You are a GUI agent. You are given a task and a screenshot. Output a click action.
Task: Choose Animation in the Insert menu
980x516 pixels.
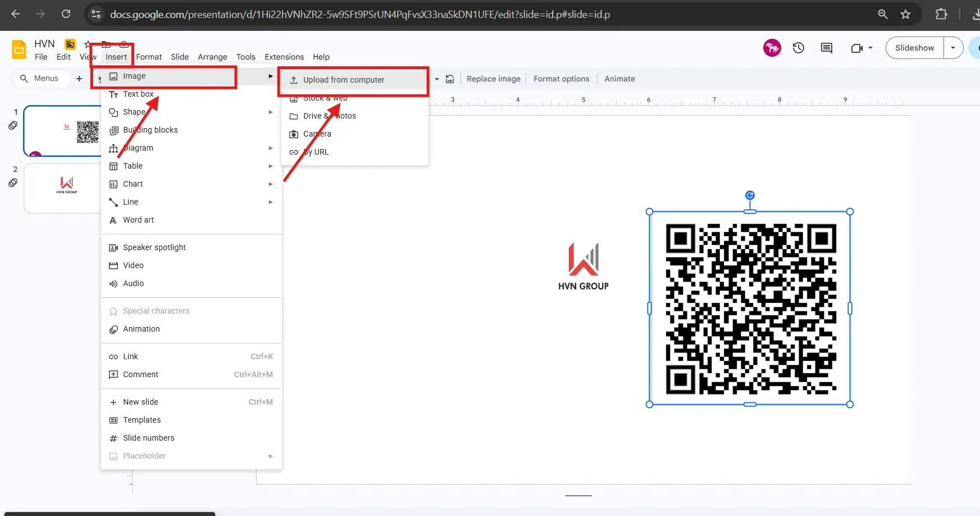[x=191, y=329]
